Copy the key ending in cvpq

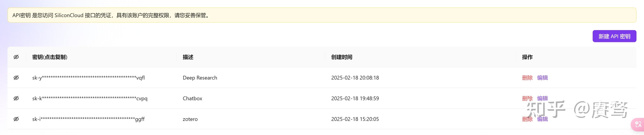(90, 98)
